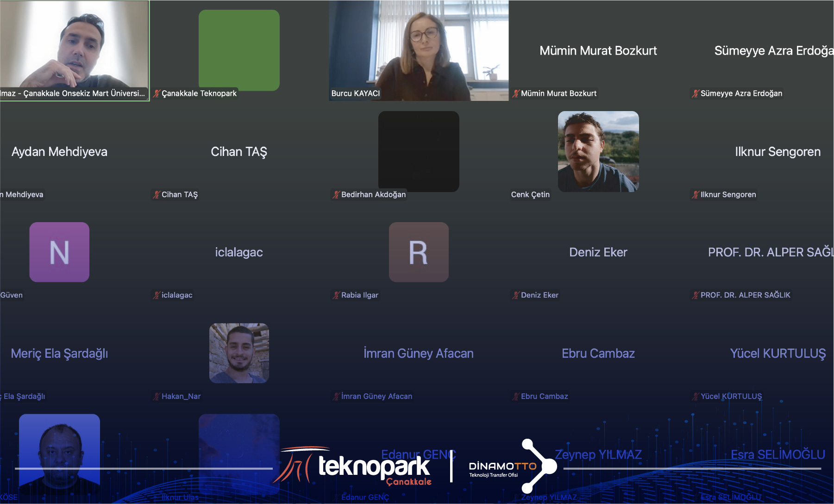Image resolution: width=834 pixels, height=504 pixels.
Task: Select Cenk Çetin's profile photo
Action: (x=598, y=151)
